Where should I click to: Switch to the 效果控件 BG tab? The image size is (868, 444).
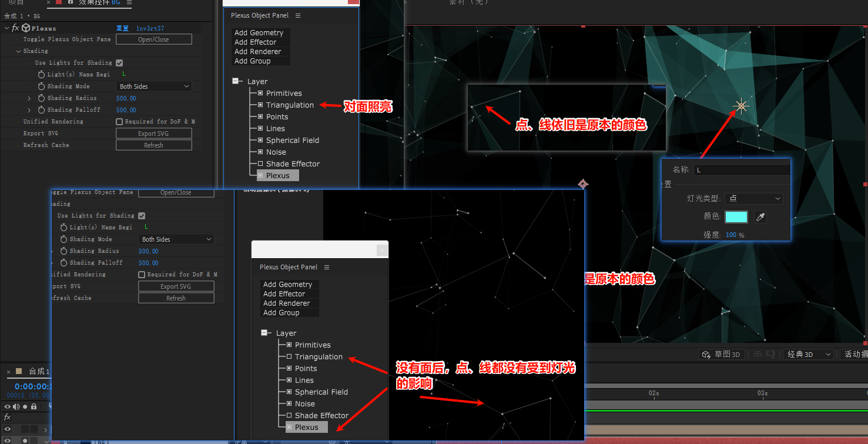[99, 2]
